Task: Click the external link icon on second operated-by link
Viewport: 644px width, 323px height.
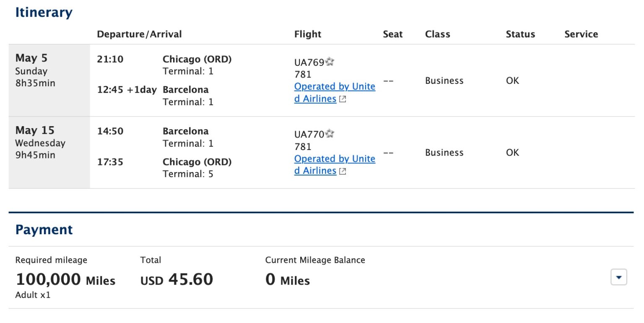Action: (x=343, y=171)
